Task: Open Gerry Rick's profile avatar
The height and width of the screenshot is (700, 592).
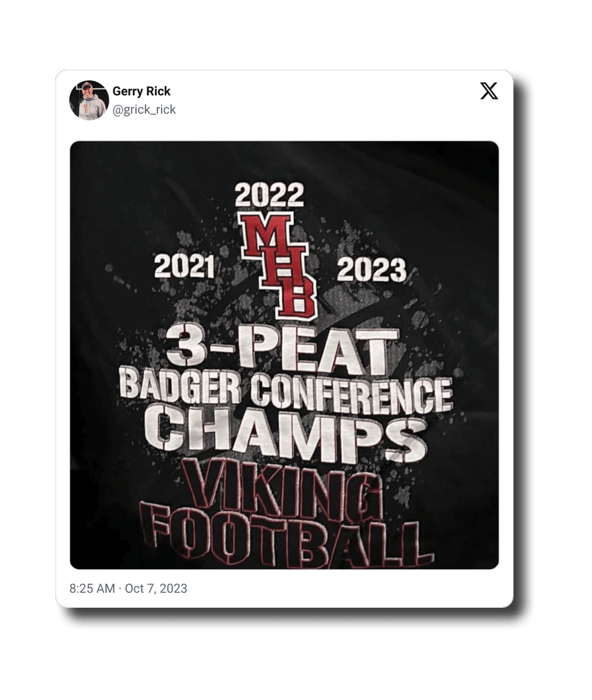Action: [89, 100]
